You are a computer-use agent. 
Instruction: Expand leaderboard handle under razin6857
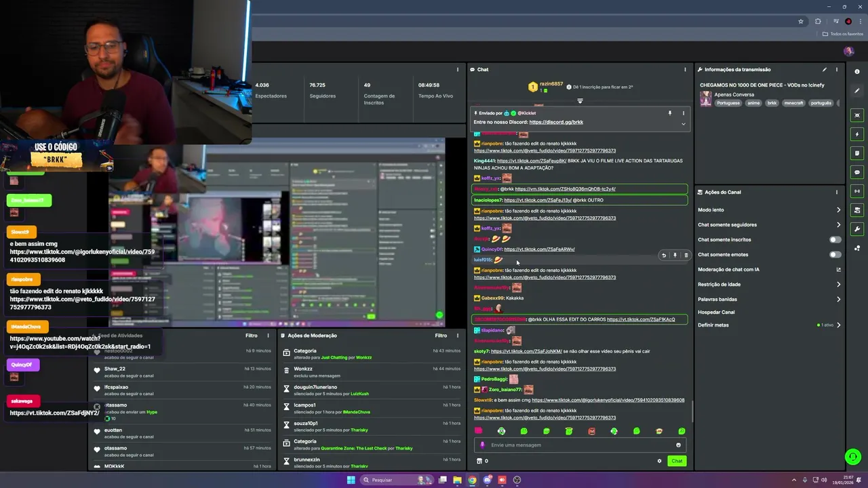pyautogui.click(x=580, y=101)
